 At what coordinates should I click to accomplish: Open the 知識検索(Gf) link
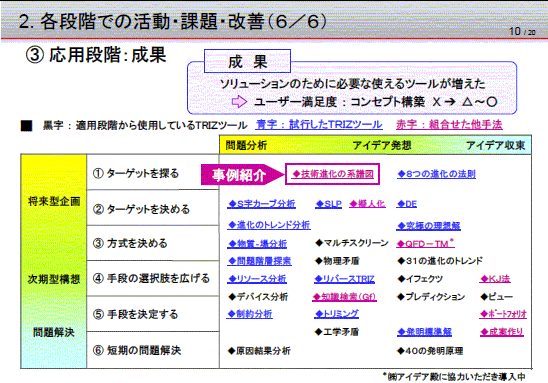(x=344, y=297)
